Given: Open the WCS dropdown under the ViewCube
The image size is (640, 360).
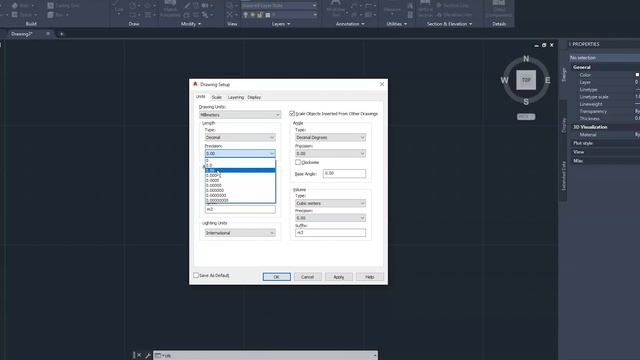Looking at the screenshot, I should coord(526,117).
